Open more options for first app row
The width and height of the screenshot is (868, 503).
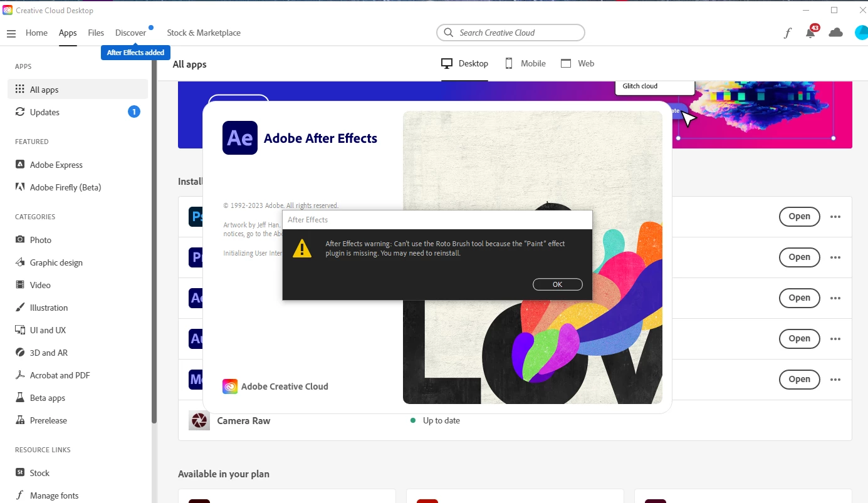tap(835, 217)
